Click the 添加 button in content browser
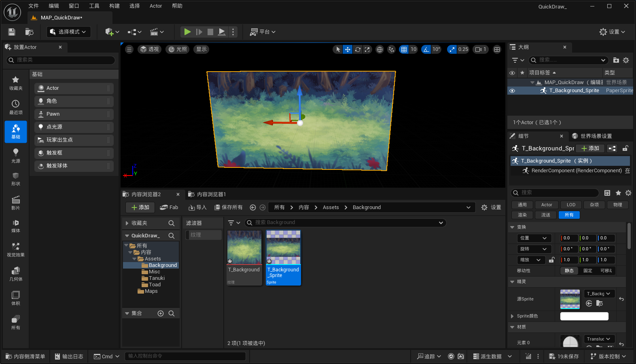Image resolution: width=636 pixels, height=364 pixels. pyautogui.click(x=140, y=207)
